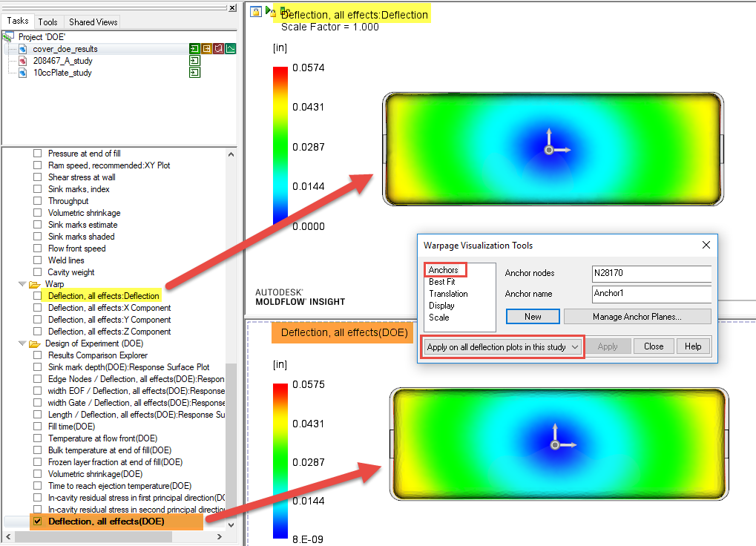Click the New button for anchor nodes
The height and width of the screenshot is (546, 756).
[532, 316]
